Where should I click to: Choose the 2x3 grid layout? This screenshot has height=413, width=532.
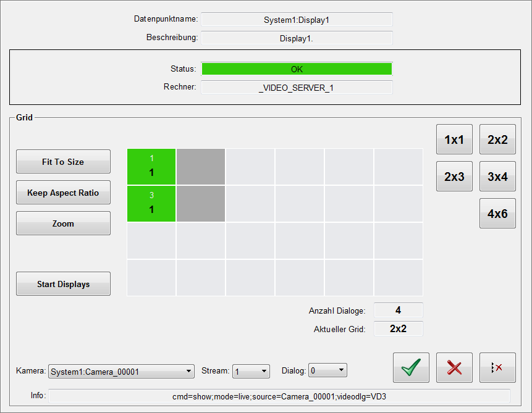(454, 177)
